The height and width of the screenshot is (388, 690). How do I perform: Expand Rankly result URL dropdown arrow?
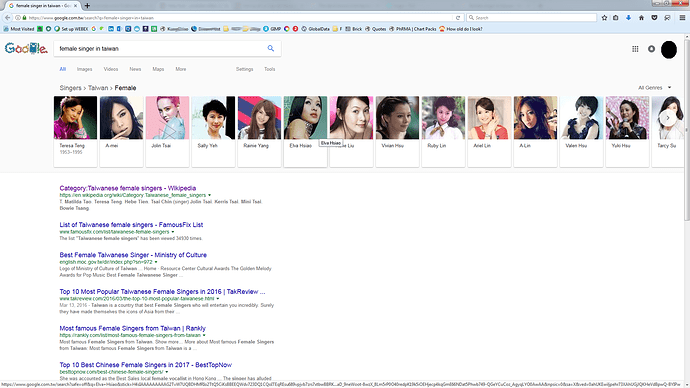click(x=204, y=335)
